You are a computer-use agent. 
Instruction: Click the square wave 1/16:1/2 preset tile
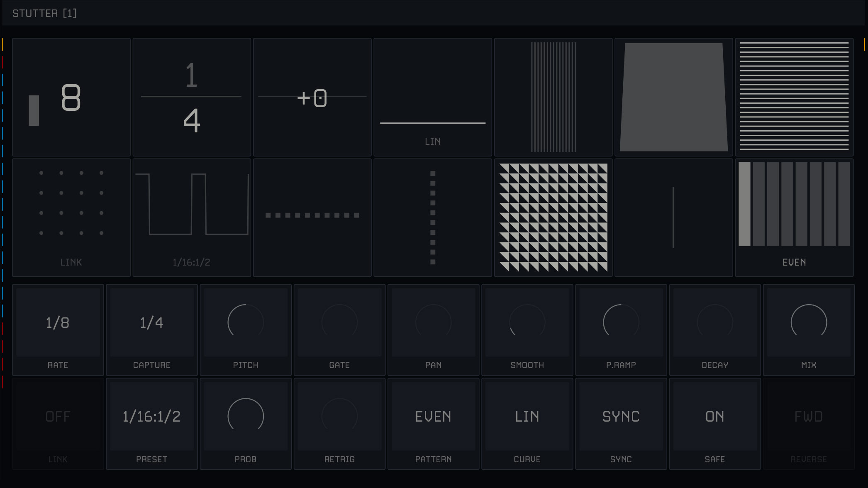pyautogui.click(x=192, y=217)
